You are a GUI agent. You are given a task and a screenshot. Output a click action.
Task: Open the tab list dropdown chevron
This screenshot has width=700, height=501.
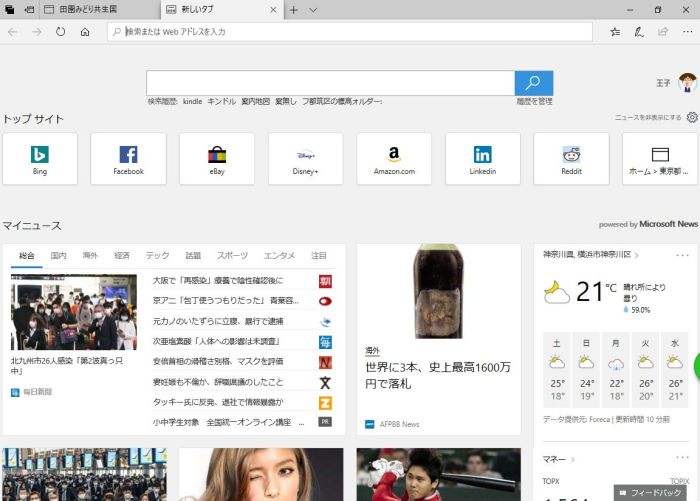pos(313,10)
